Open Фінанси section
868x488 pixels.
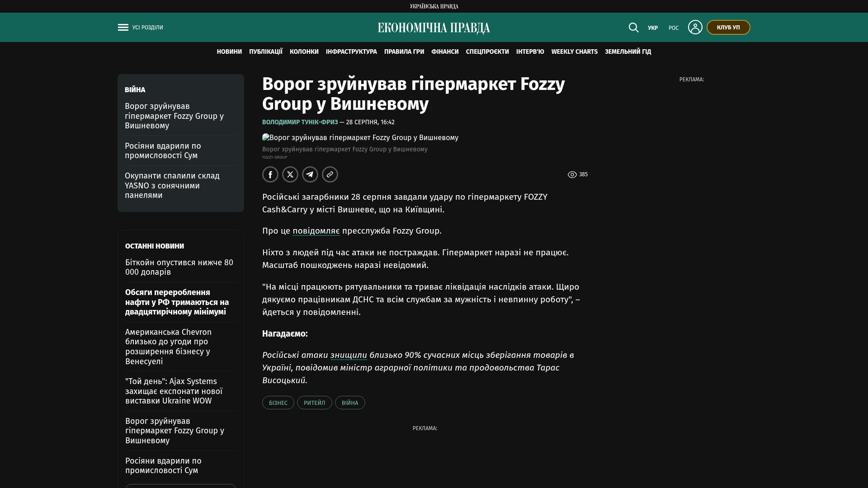click(445, 52)
